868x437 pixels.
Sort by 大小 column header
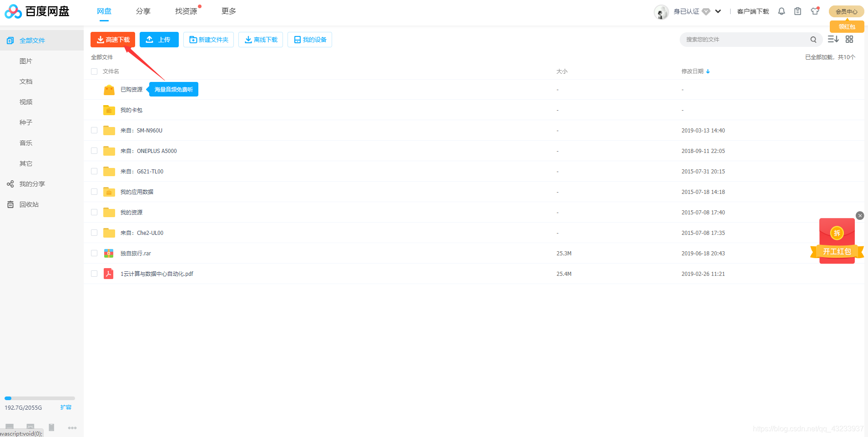click(562, 71)
